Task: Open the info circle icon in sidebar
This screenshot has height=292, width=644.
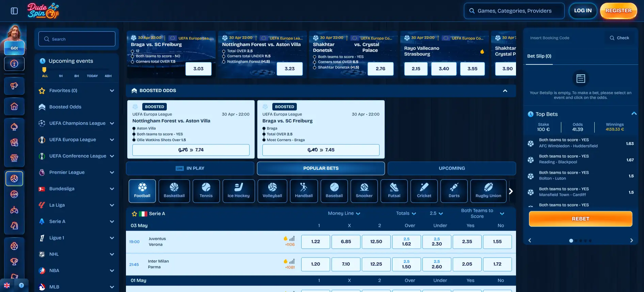Action: pyautogui.click(x=14, y=64)
